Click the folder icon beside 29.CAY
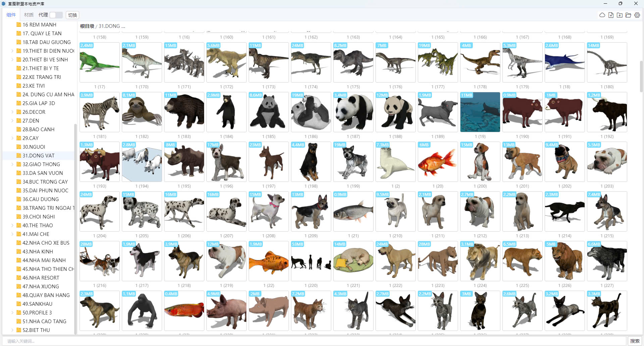The image size is (644, 346). [19, 138]
